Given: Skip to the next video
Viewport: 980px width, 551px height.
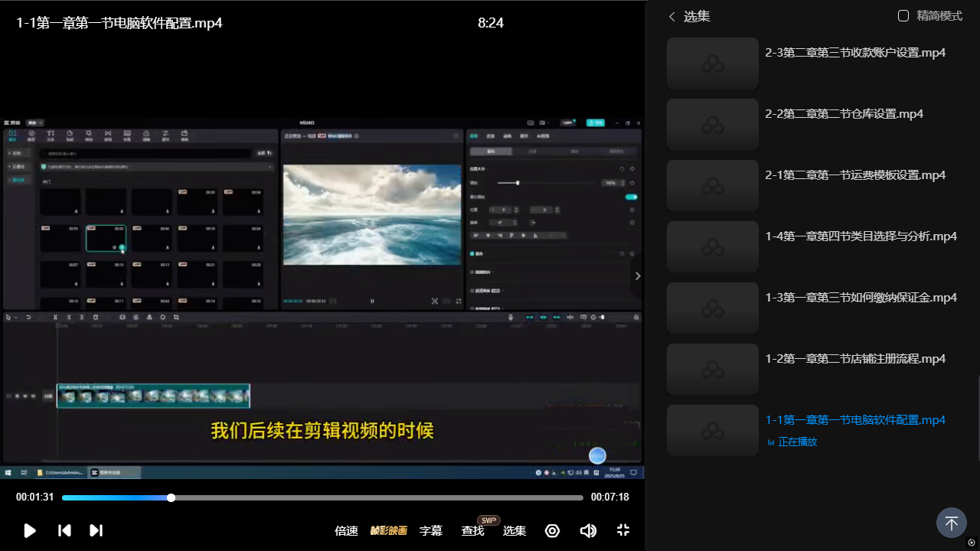Looking at the screenshot, I should pos(96,530).
